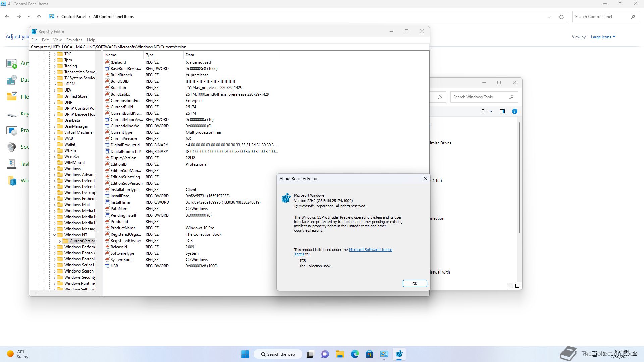Click the Wallet folder icon in tree
The image size is (644, 362).
[60, 144]
